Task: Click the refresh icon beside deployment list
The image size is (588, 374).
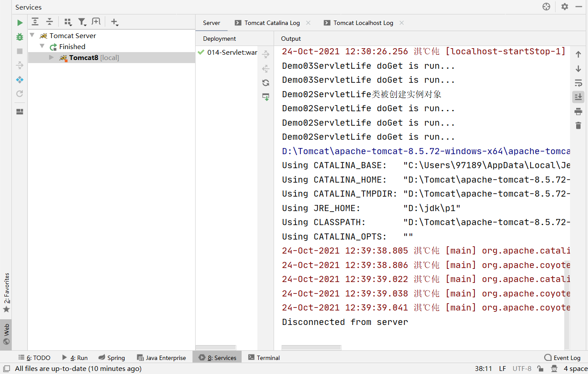Action: [x=266, y=83]
